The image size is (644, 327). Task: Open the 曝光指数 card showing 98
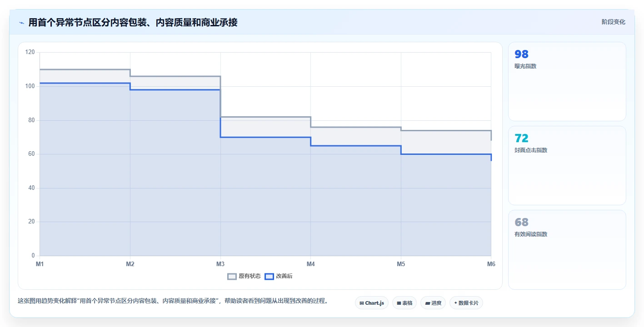(x=567, y=81)
